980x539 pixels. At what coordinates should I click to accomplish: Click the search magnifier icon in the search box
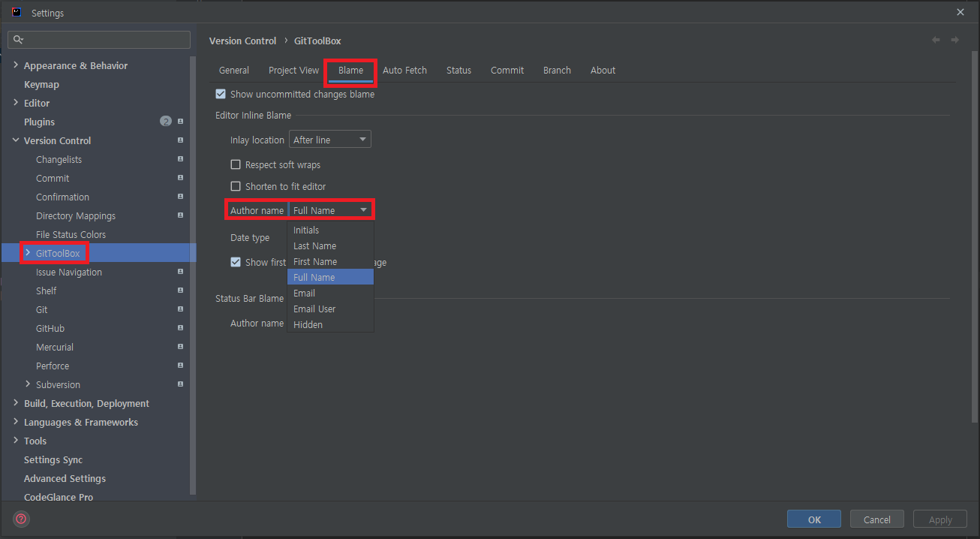[19, 40]
